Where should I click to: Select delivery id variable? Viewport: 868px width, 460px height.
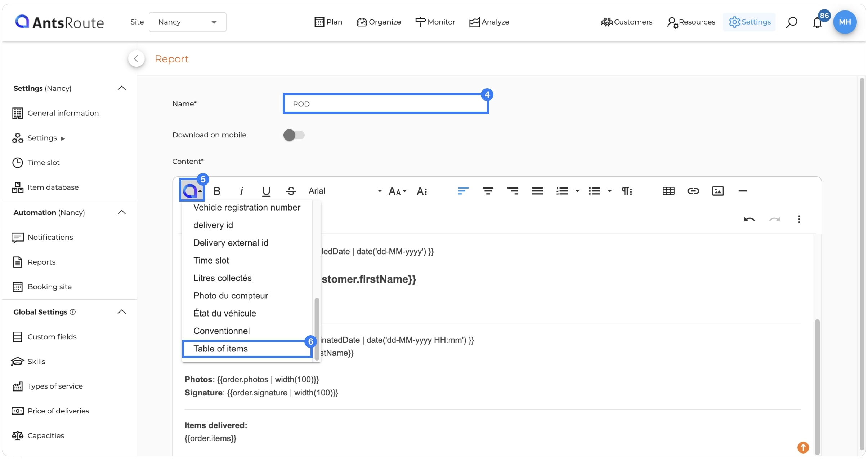pos(247,225)
